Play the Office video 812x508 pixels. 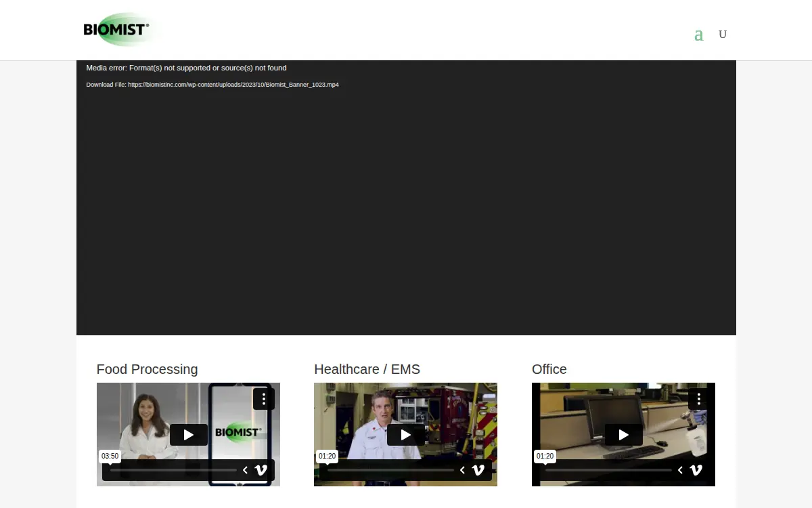(x=624, y=435)
